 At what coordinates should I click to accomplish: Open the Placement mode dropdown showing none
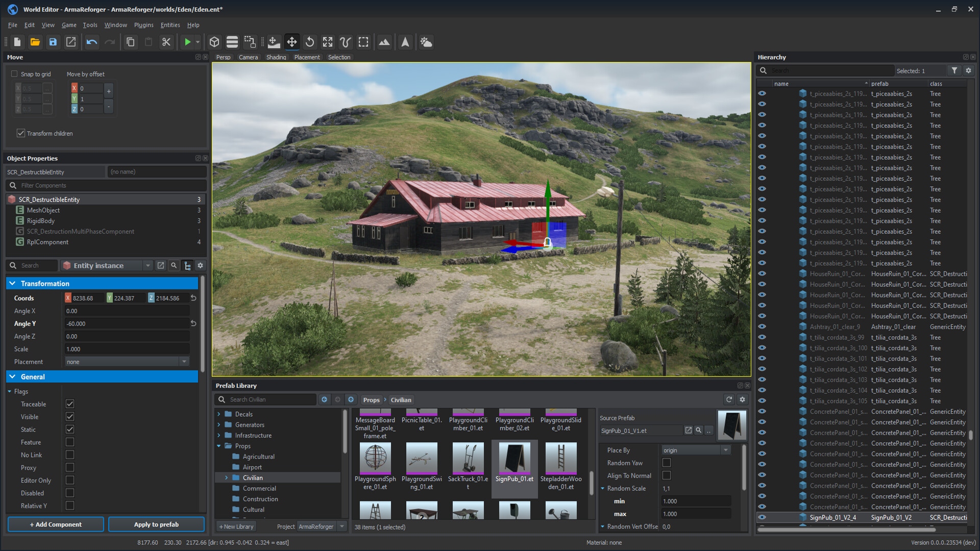[184, 361]
